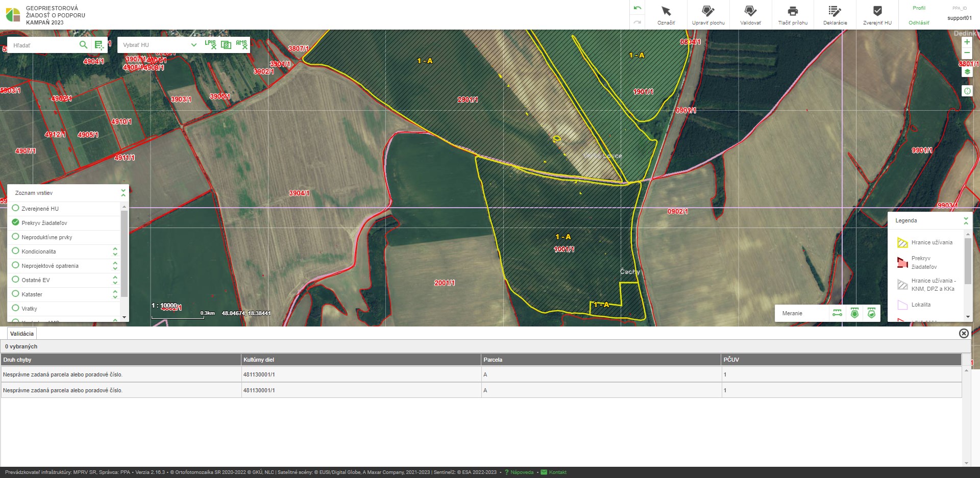The width and height of the screenshot is (980, 478).
Task: Sort by the Kultúrny diel column
Action: (x=361, y=360)
